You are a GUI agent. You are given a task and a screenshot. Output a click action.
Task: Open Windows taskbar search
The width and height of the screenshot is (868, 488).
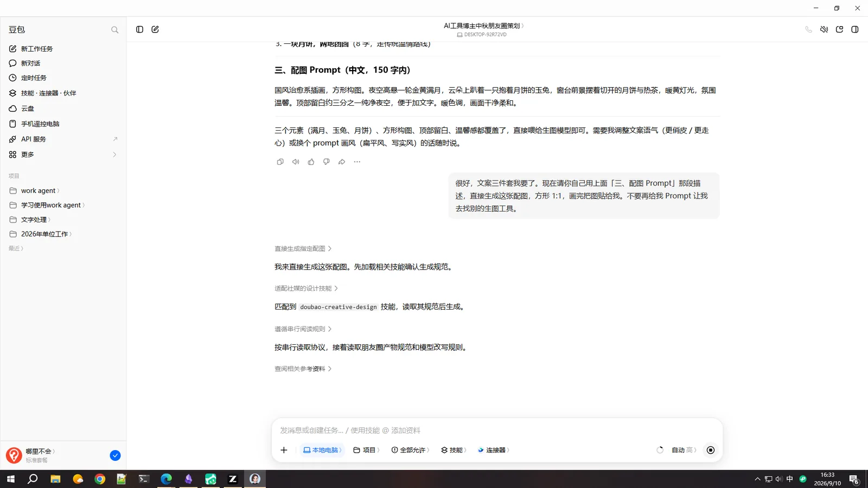(33, 479)
